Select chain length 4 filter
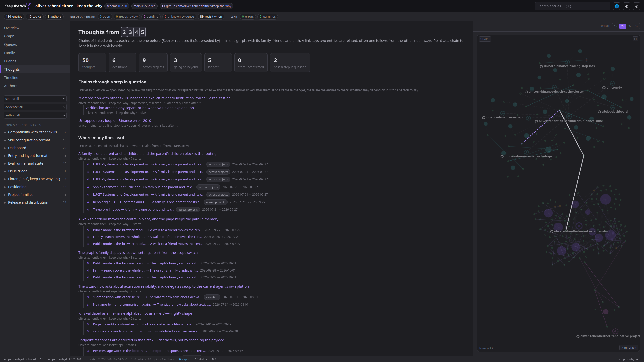 tap(136, 32)
